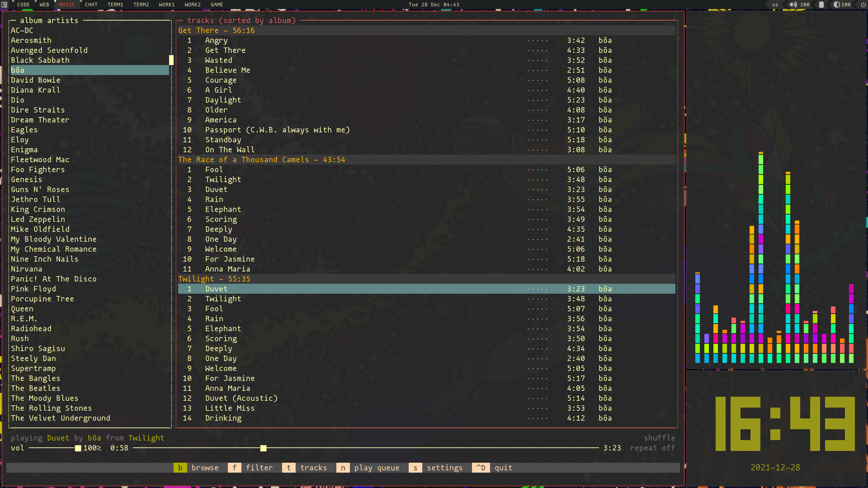This screenshot has width=868, height=488.
Task: Scroll down the album artists sidebar
Action: [170, 417]
